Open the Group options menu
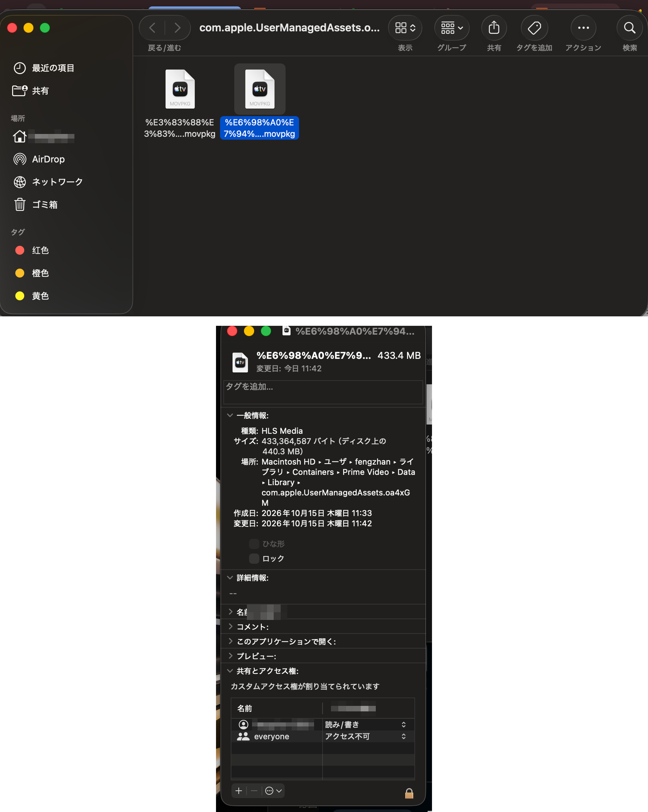The image size is (648, 812). coord(452,27)
